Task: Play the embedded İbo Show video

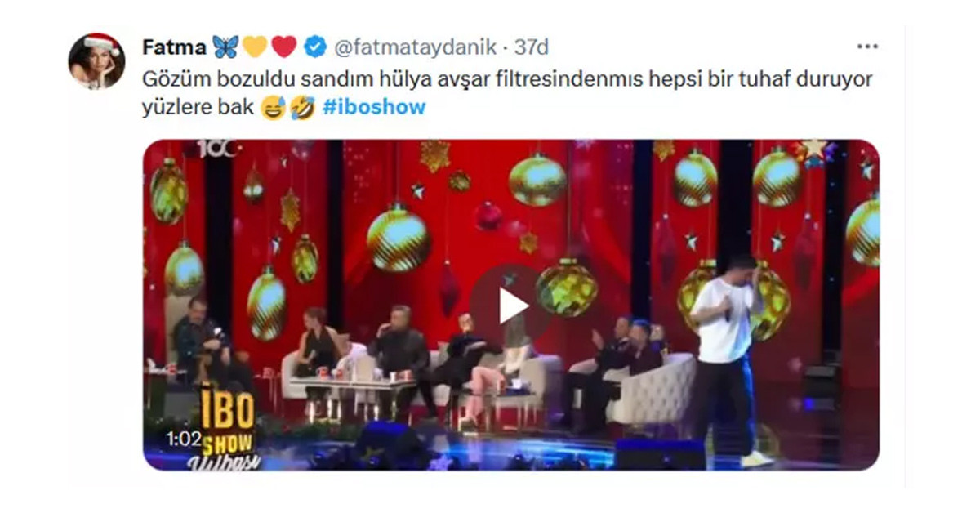Action: click(512, 306)
